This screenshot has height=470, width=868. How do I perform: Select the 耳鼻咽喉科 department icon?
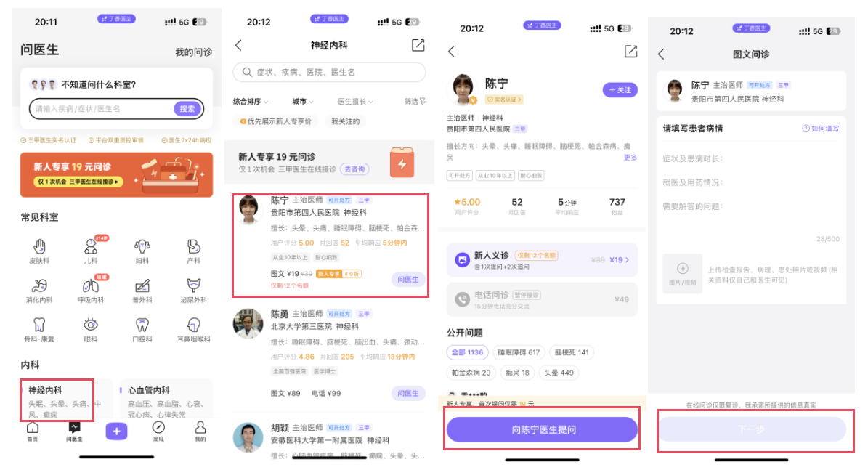coord(194,325)
